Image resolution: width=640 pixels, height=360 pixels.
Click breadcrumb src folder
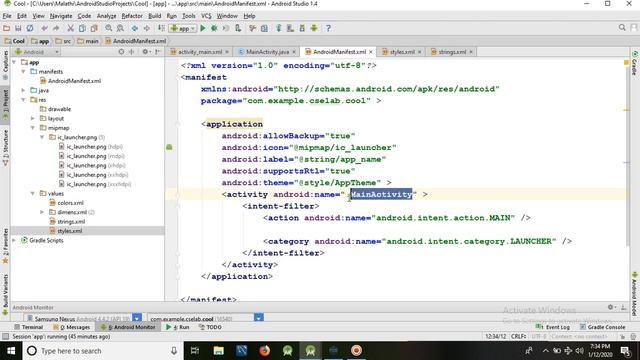[63, 41]
